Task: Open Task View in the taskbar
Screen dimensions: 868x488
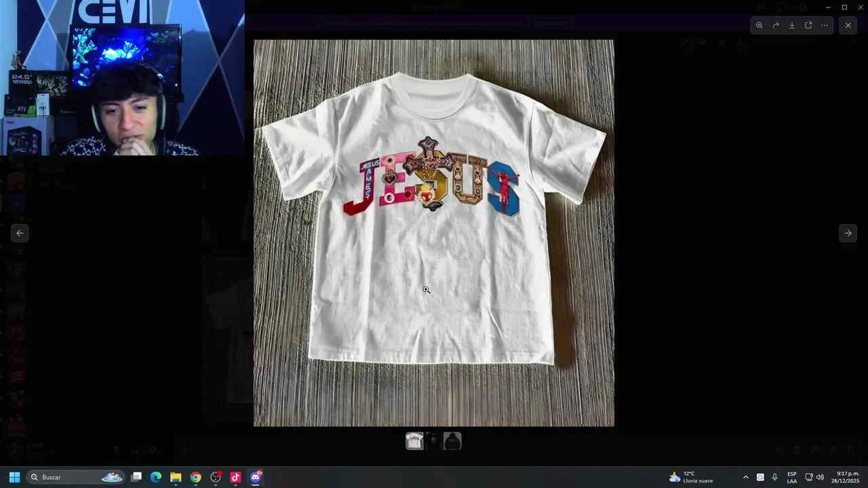Action: [136, 477]
